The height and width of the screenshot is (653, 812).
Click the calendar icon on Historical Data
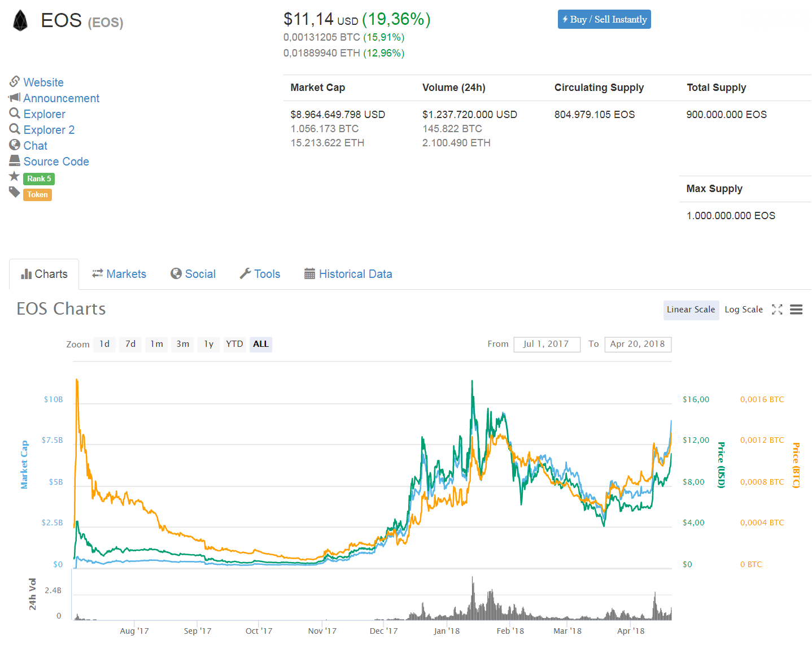click(x=309, y=273)
